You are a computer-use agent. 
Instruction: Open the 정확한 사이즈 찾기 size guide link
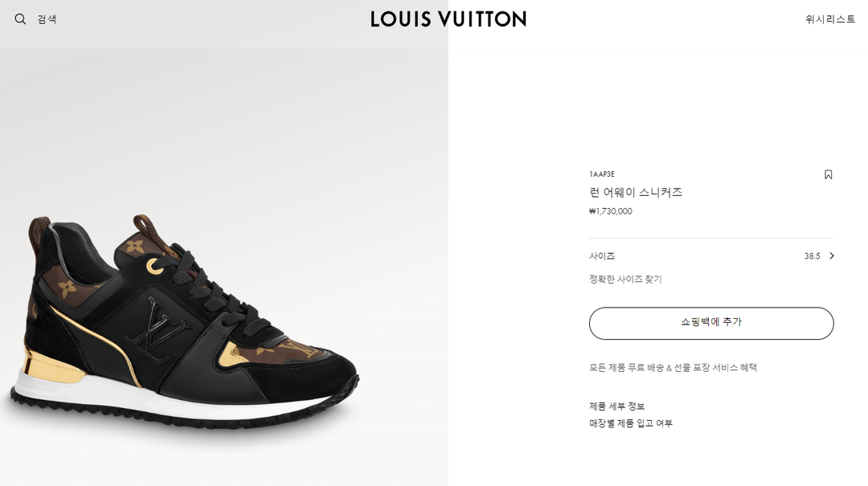pyautogui.click(x=625, y=280)
